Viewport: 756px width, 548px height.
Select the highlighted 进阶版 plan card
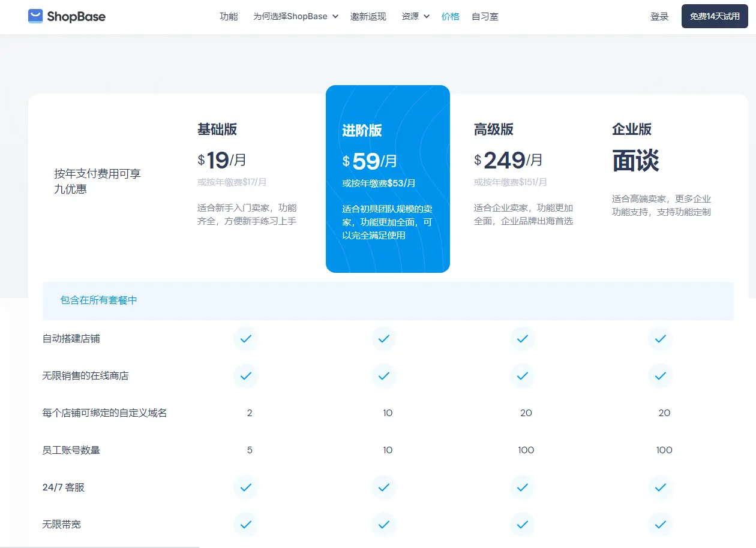[x=388, y=179]
